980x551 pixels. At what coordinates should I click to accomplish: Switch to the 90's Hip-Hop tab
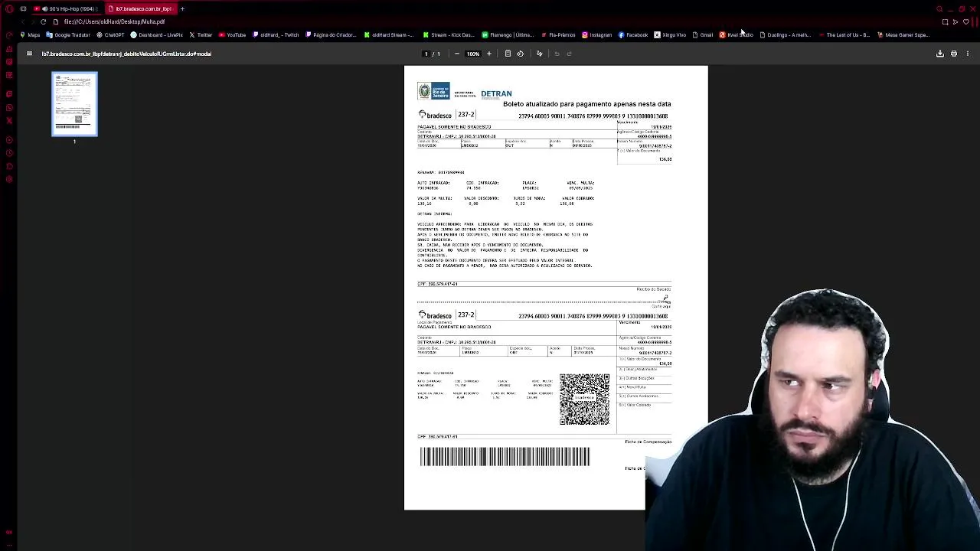(x=67, y=8)
